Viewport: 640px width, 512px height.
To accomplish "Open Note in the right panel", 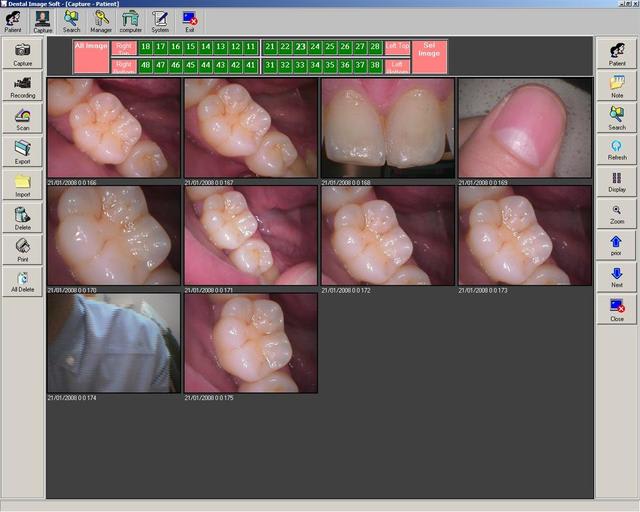I will (x=616, y=86).
